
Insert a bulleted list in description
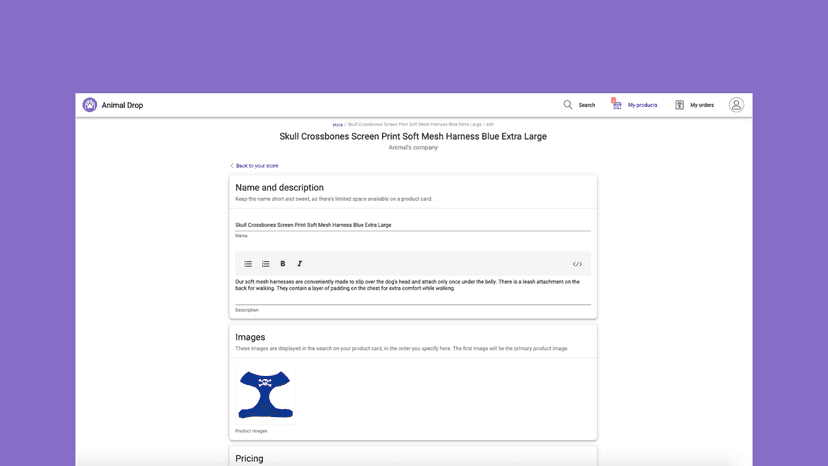[x=248, y=264]
